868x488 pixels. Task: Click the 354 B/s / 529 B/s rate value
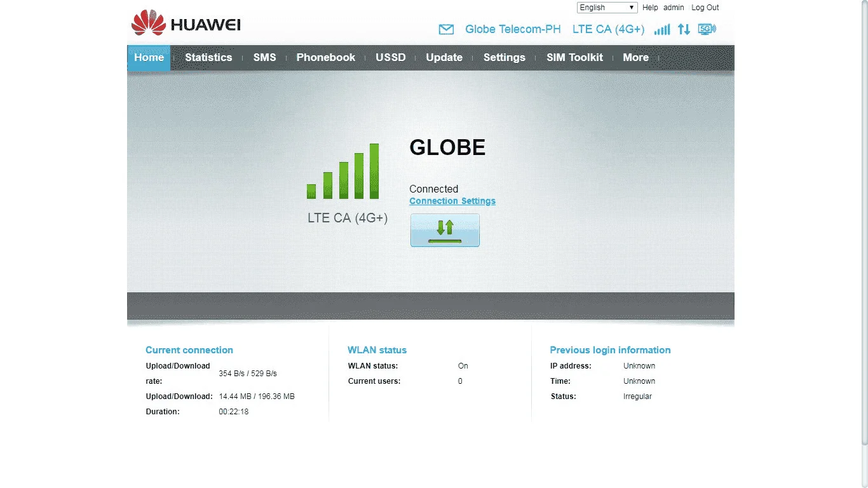tap(248, 374)
